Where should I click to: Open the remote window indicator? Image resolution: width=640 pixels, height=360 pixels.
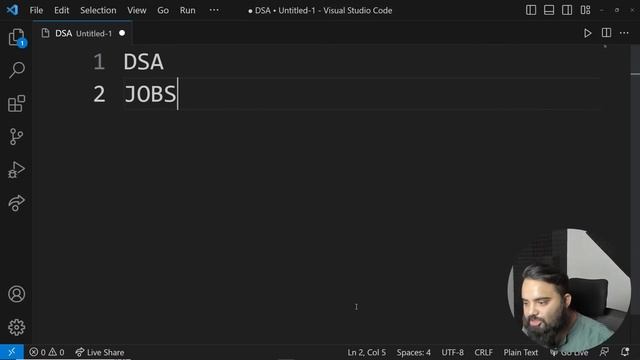coord(11,352)
